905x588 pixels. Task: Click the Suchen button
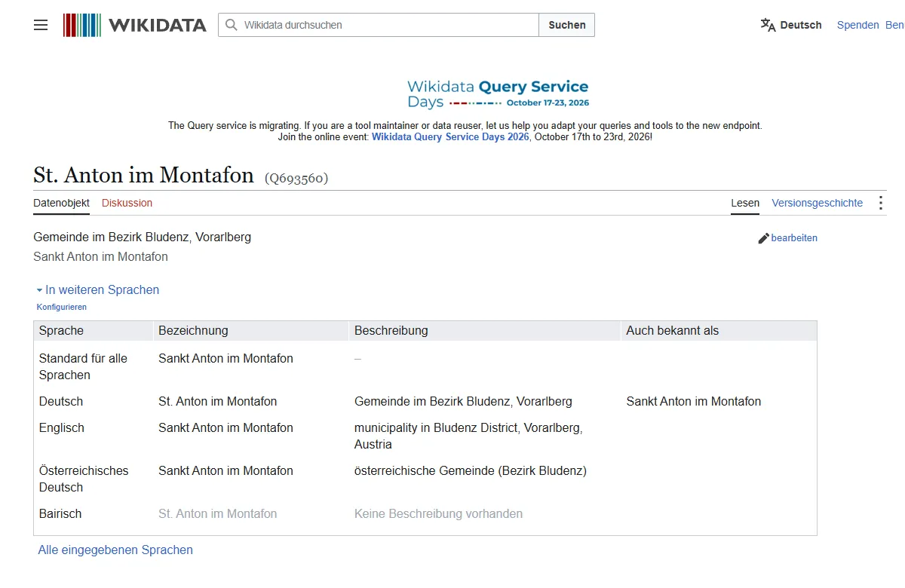pos(567,25)
